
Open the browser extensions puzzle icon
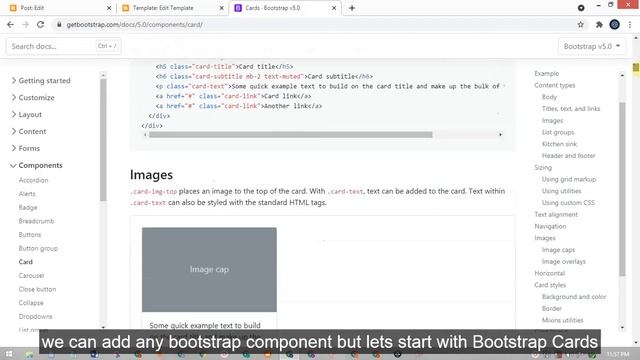(599, 24)
